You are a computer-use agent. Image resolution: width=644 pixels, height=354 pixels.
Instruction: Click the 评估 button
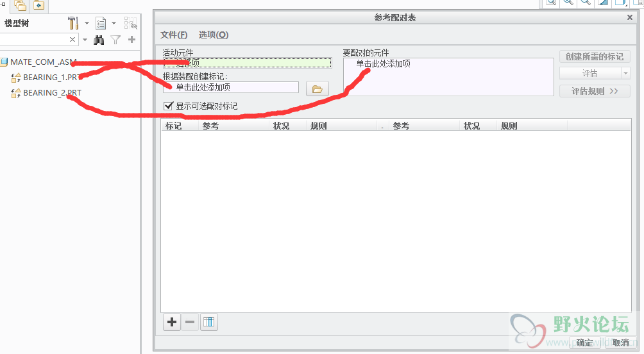[x=590, y=74]
